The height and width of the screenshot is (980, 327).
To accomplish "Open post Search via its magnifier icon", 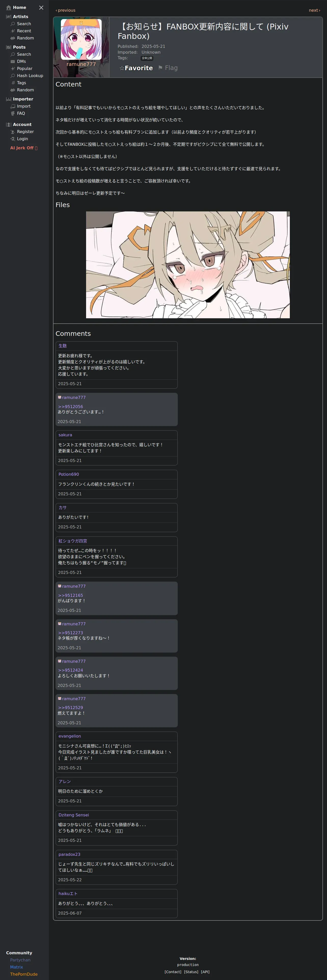I will pyautogui.click(x=13, y=54).
